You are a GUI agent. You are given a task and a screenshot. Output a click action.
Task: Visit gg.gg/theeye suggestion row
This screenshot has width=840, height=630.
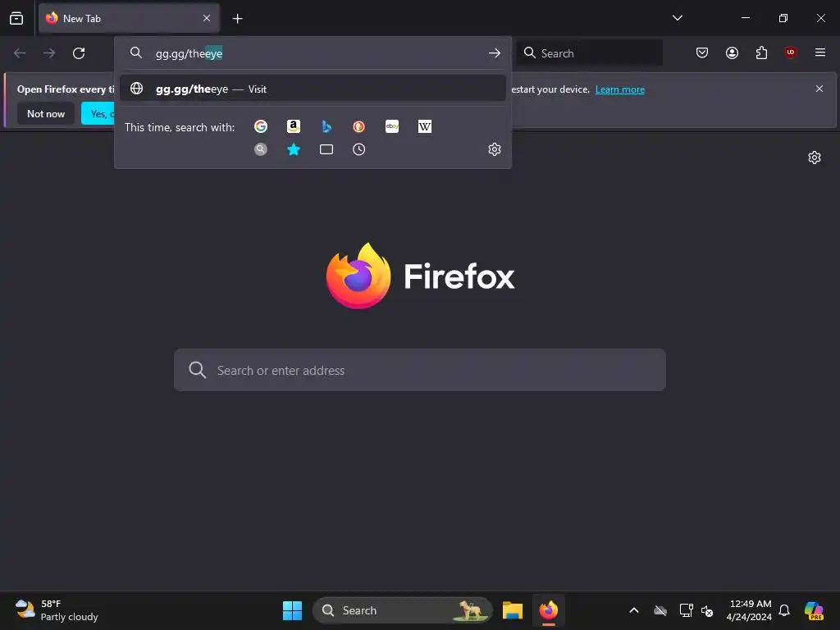tap(313, 89)
